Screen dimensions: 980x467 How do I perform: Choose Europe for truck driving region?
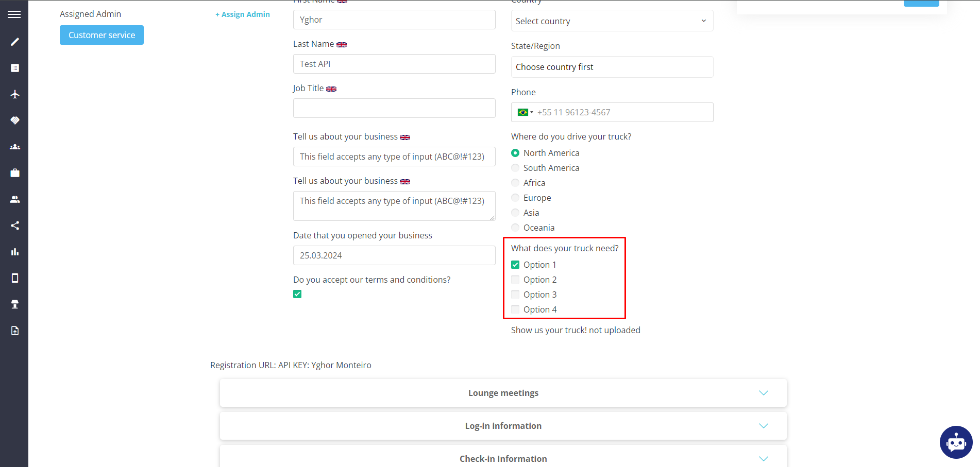pos(515,197)
